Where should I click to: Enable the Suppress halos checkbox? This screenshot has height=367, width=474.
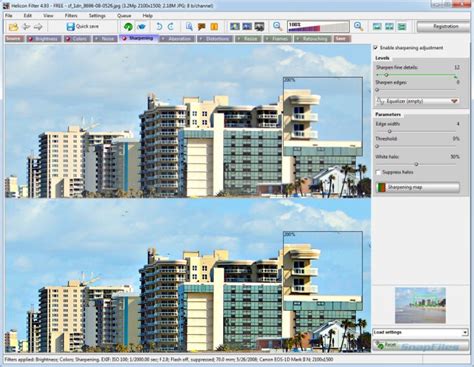[378, 172]
